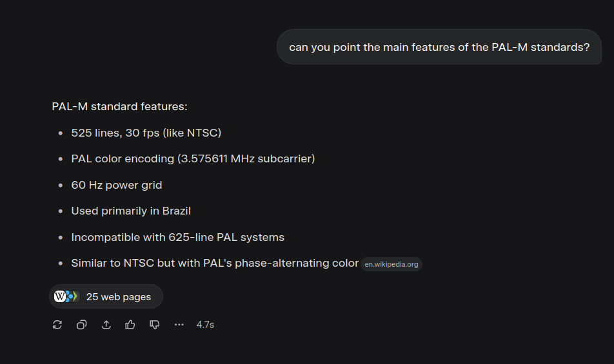Copy the response using the copy icon

click(x=81, y=325)
